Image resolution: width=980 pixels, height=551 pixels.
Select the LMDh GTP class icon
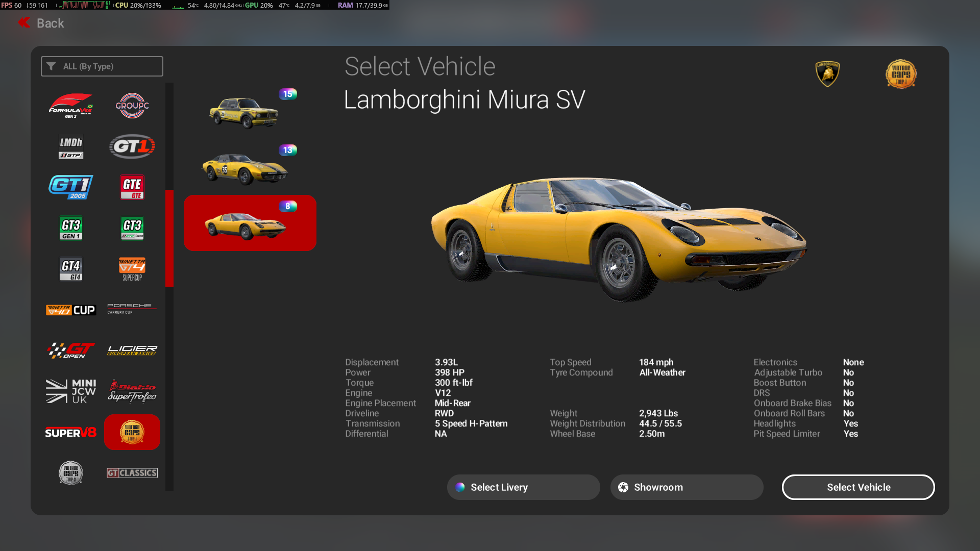(x=71, y=147)
